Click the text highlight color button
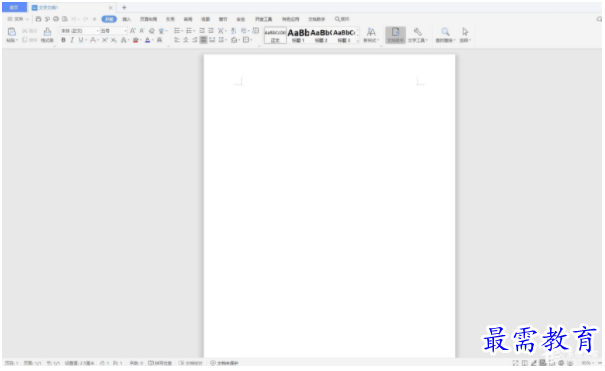This screenshot has width=605, height=371. coord(135,40)
